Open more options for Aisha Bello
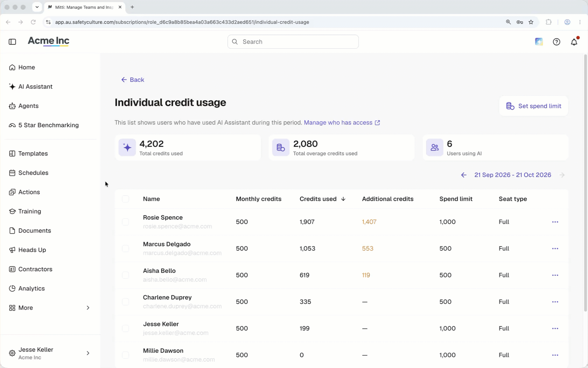The height and width of the screenshot is (368, 588). tap(555, 275)
